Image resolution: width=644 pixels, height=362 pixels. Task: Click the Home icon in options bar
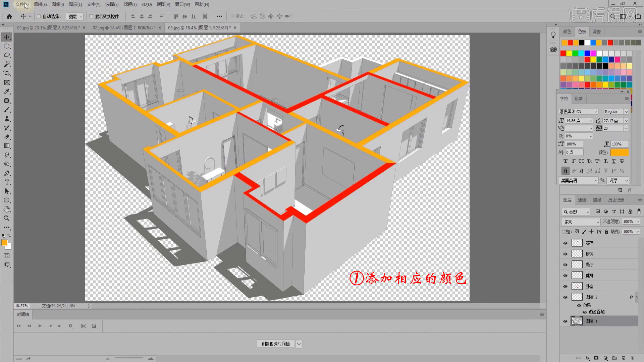click(x=9, y=16)
